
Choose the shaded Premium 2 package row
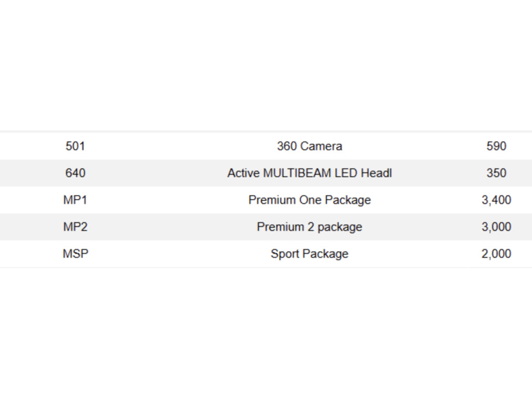[x=266, y=227]
